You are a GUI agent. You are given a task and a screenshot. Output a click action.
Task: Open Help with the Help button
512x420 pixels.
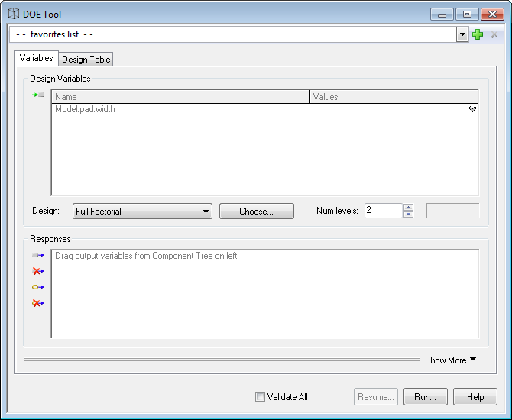475,397
